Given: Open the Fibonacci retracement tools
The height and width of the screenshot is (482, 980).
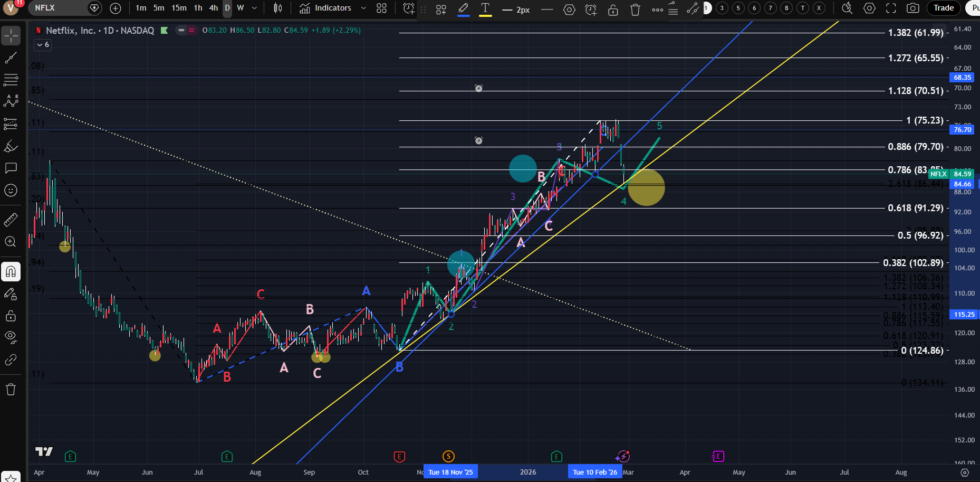Looking at the screenshot, I should coord(11,80).
